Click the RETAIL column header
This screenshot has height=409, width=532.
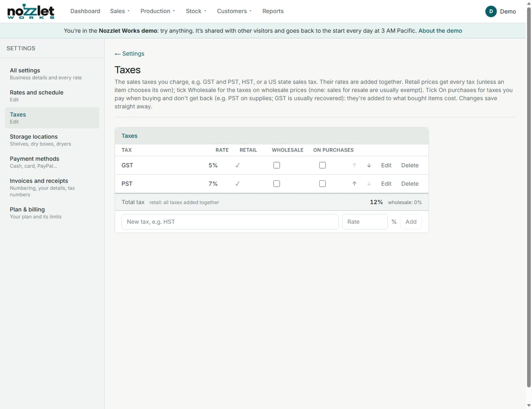[248, 150]
